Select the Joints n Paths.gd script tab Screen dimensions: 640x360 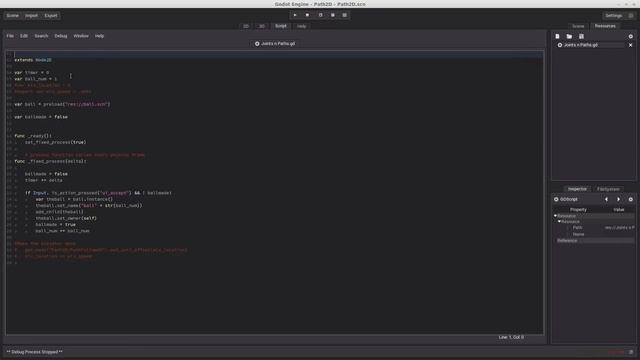click(x=275, y=44)
